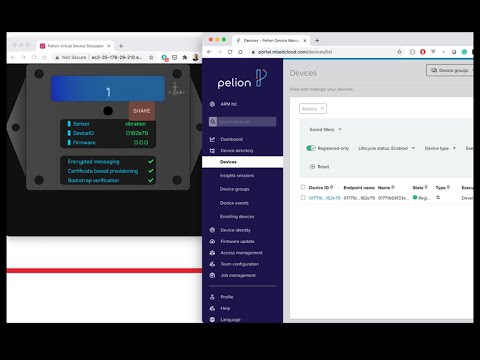Image resolution: width=480 pixels, height=360 pixels.
Task: Reload the Virtual Device Simulator page
Action: coord(34,57)
